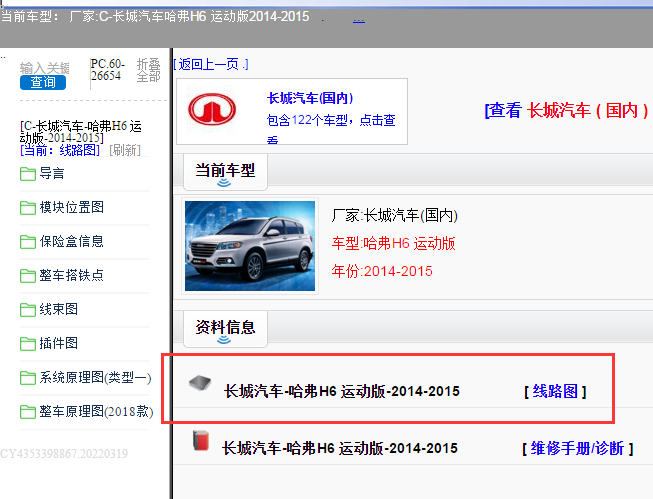
Task: Click the wifi-like icon under 资料信息
Action: point(224,339)
